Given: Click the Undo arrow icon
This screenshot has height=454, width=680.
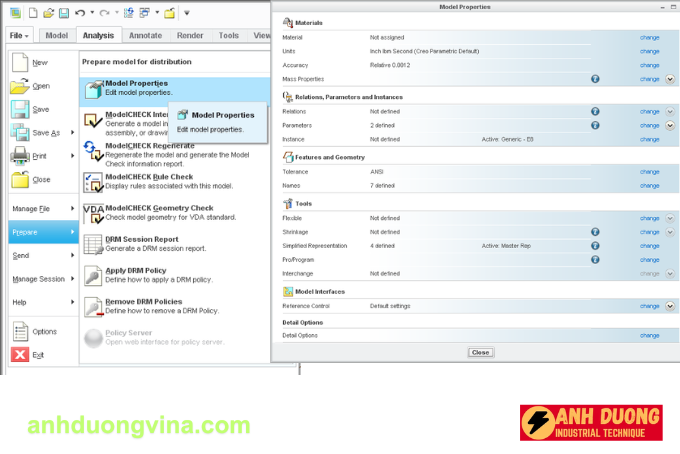Looking at the screenshot, I should (81, 13).
